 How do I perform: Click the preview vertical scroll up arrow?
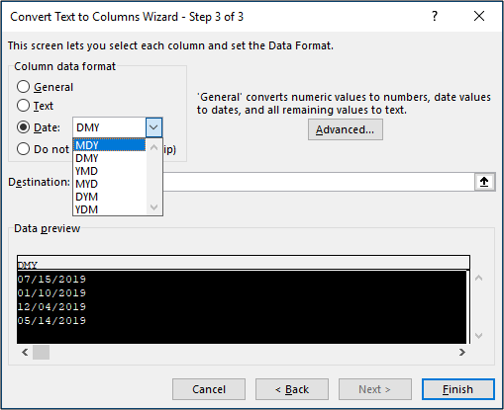pos(479,278)
